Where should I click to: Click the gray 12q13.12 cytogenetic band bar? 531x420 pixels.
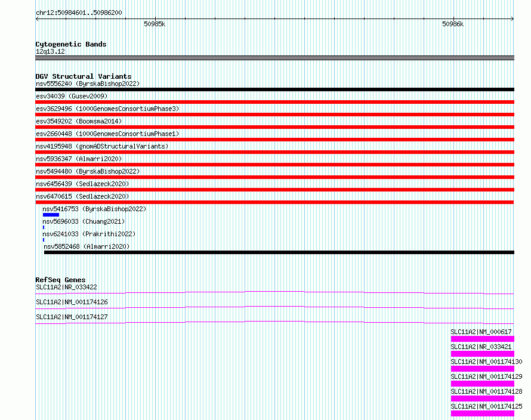coord(274,58)
